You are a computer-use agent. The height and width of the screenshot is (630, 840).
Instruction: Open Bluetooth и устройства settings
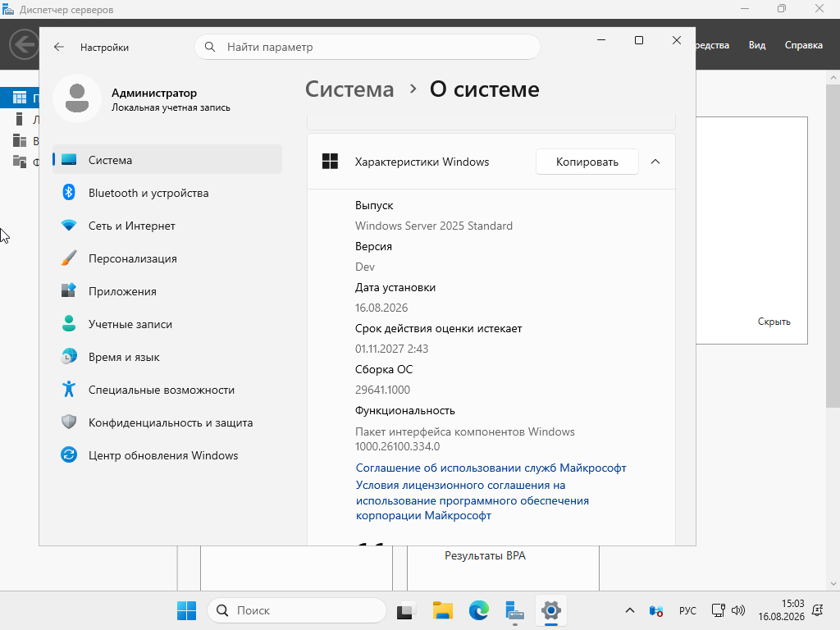[x=167, y=193]
